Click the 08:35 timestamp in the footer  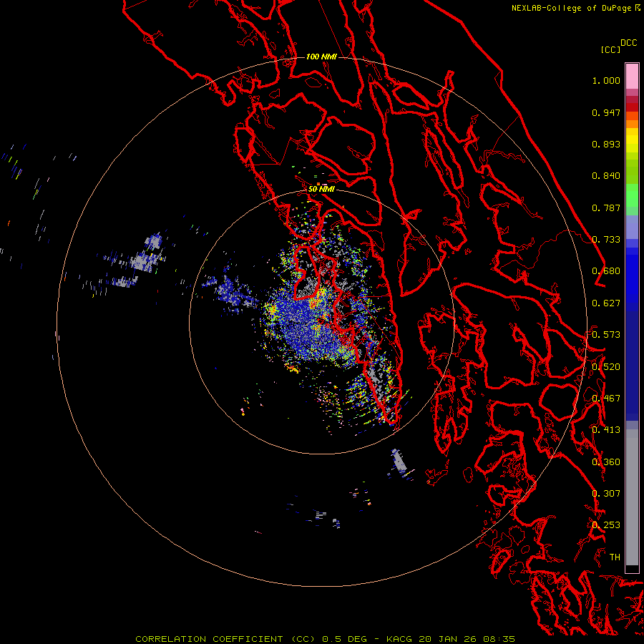pyautogui.click(x=499, y=639)
